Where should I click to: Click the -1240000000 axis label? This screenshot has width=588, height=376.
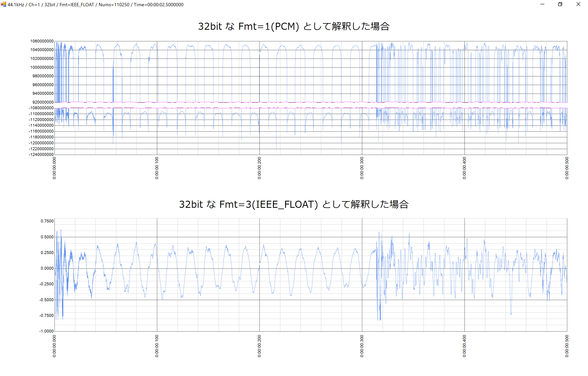pos(41,155)
